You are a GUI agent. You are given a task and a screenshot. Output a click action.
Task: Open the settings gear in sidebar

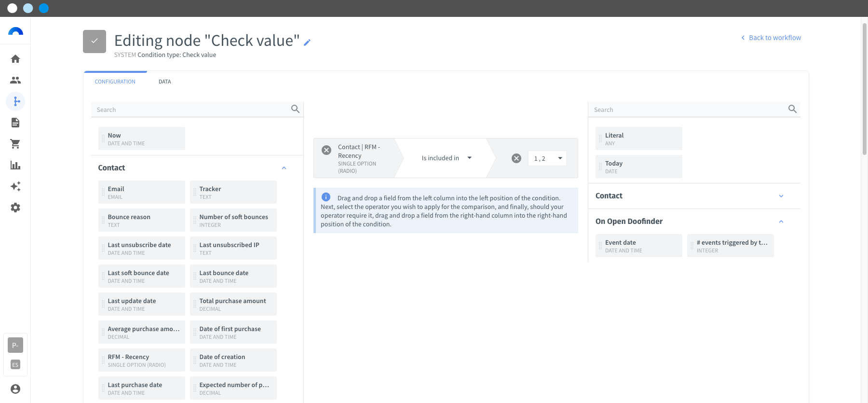click(15, 208)
